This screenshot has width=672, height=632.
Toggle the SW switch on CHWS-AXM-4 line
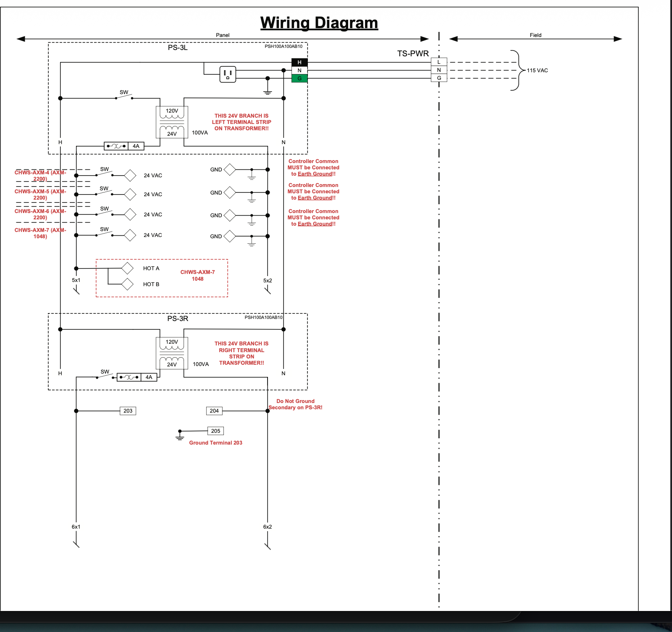tap(105, 174)
